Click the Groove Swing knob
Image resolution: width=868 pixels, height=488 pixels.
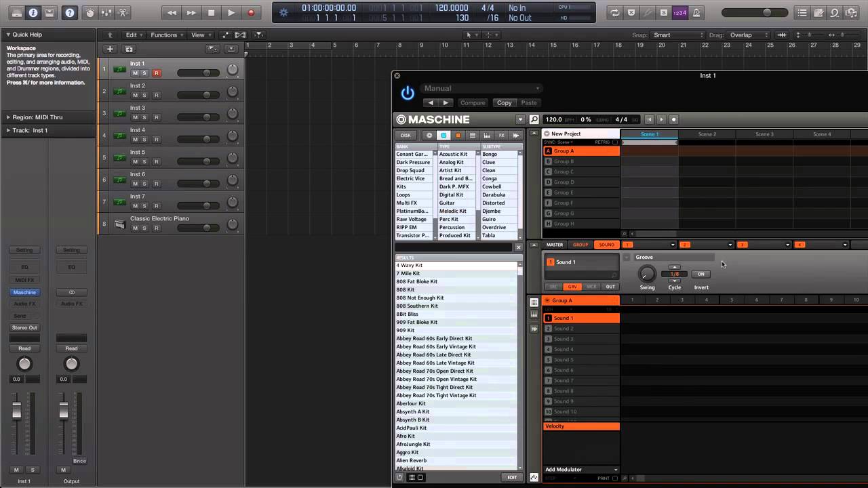point(648,274)
